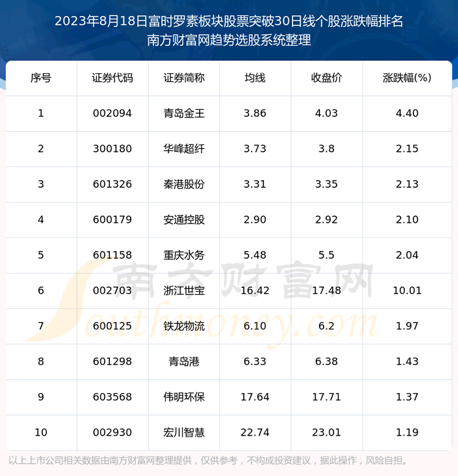
Task: Click the change value 1.97
Action: 407,326
